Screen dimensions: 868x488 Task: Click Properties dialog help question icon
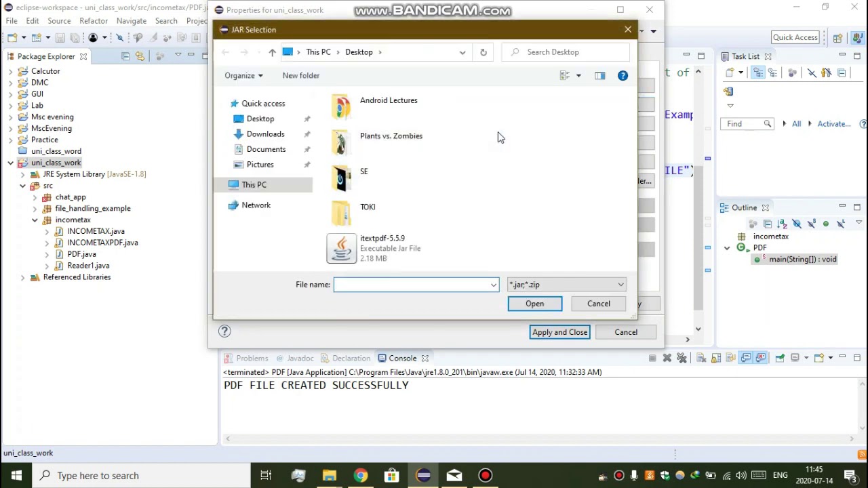tap(224, 331)
